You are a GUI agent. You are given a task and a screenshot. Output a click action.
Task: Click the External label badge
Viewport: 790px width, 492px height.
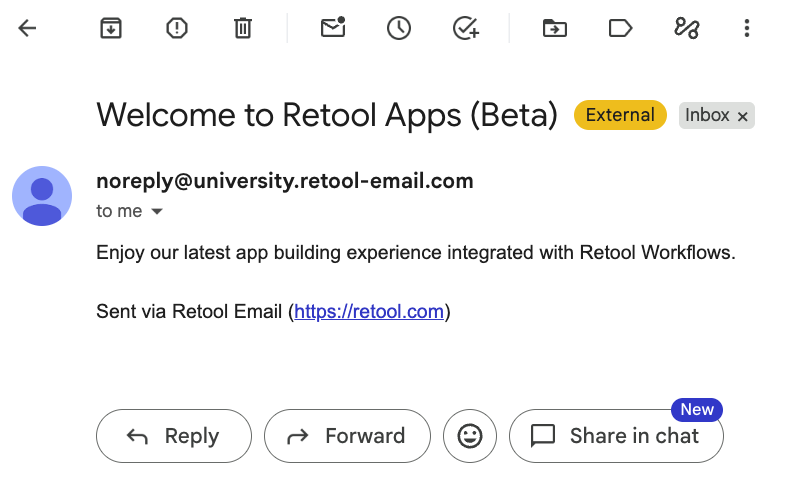click(620, 115)
